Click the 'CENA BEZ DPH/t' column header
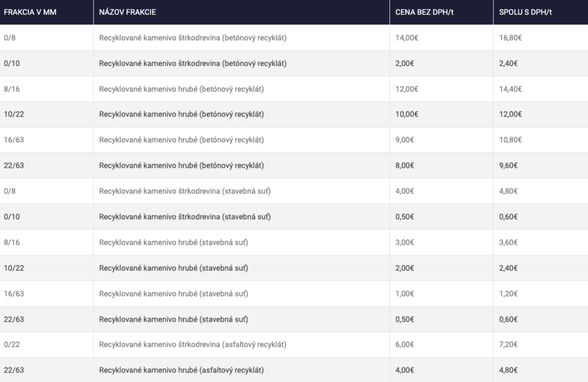588x382 pixels. 442,12
